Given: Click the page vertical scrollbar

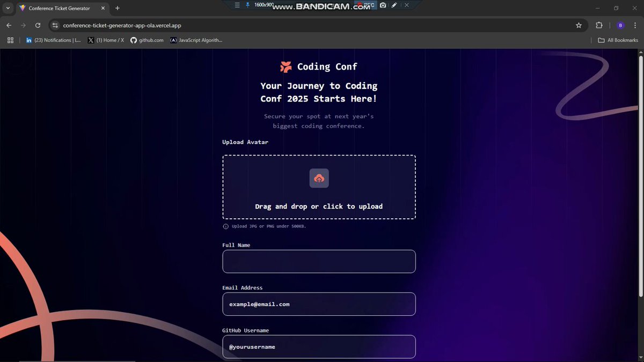Looking at the screenshot, I should tap(641, 176).
